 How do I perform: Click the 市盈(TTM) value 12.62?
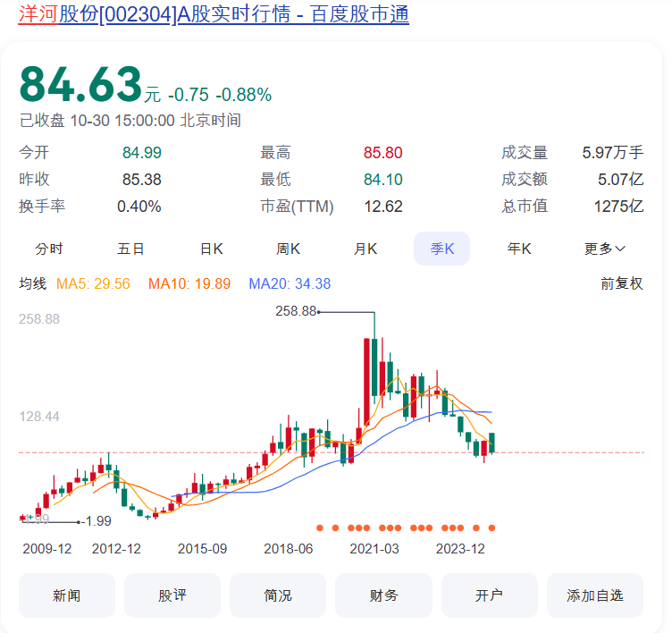tap(383, 207)
